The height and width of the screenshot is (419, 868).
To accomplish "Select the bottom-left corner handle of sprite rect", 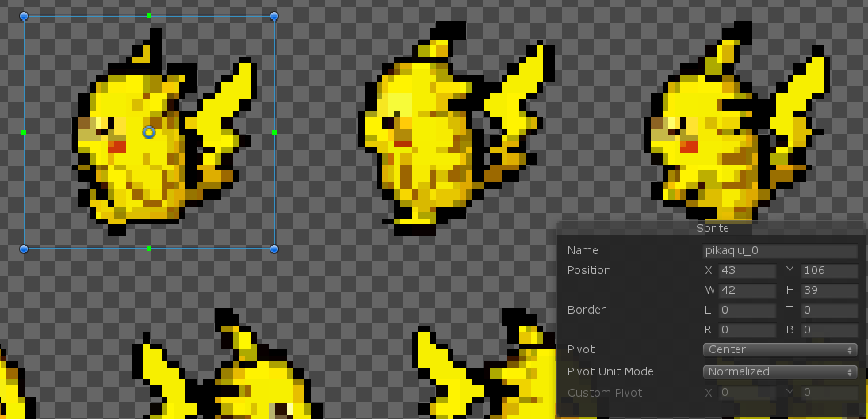I will pyautogui.click(x=24, y=249).
